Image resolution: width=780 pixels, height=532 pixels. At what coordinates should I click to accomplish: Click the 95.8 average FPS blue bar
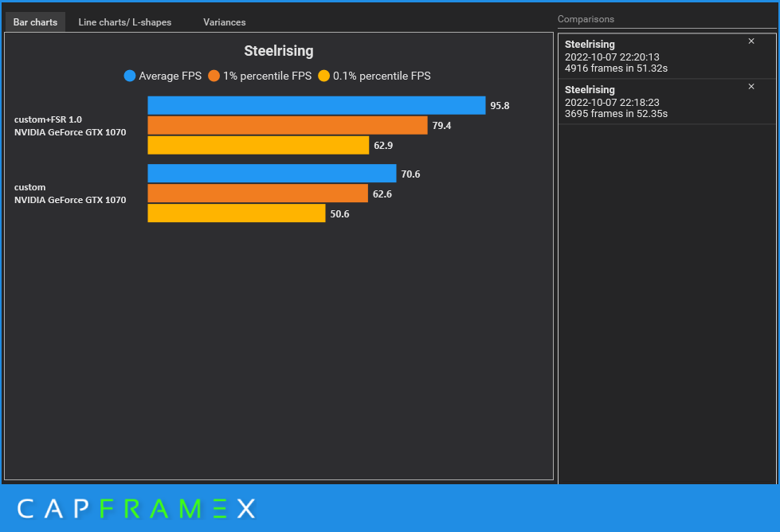tap(316, 105)
